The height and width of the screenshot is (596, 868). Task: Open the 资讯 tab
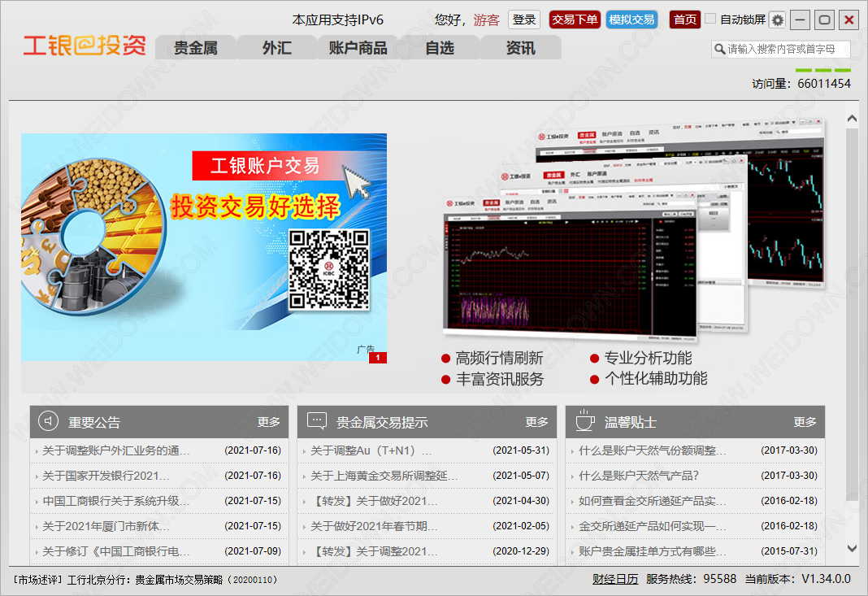pyautogui.click(x=520, y=48)
